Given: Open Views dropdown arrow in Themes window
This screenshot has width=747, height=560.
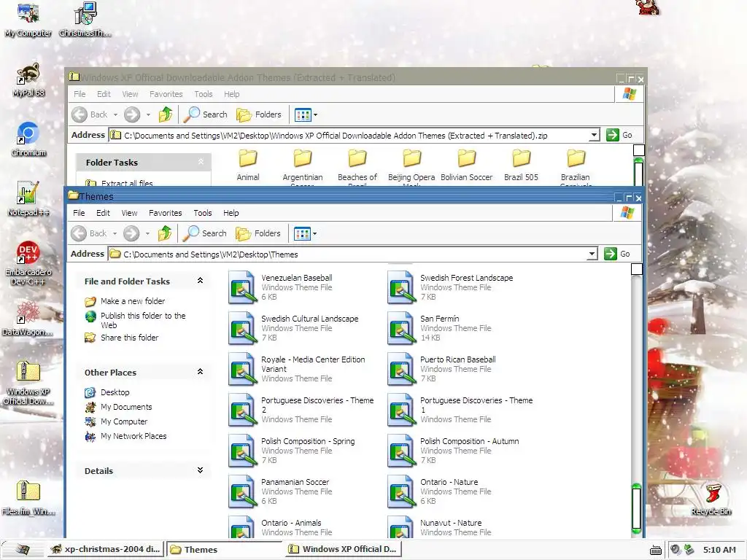Looking at the screenshot, I should (315, 234).
